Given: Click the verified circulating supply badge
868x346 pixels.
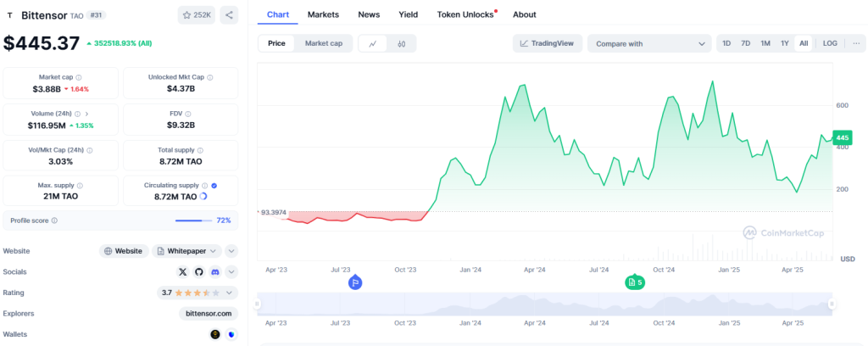Looking at the screenshot, I should coord(214,186).
